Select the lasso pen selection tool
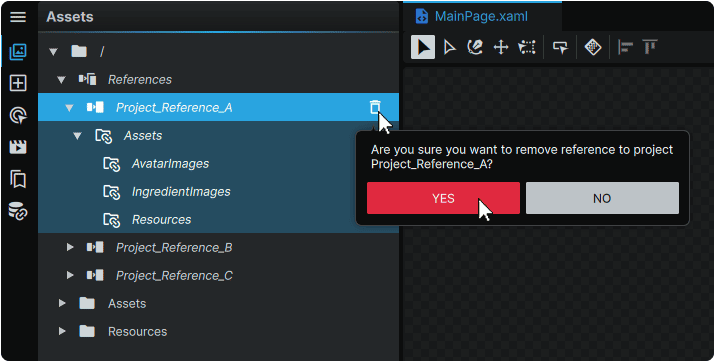 (x=475, y=47)
